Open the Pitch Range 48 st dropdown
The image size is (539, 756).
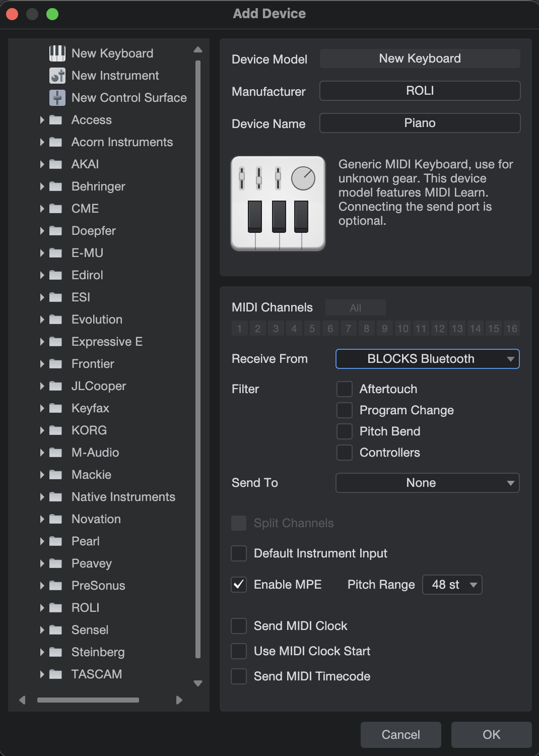point(452,585)
